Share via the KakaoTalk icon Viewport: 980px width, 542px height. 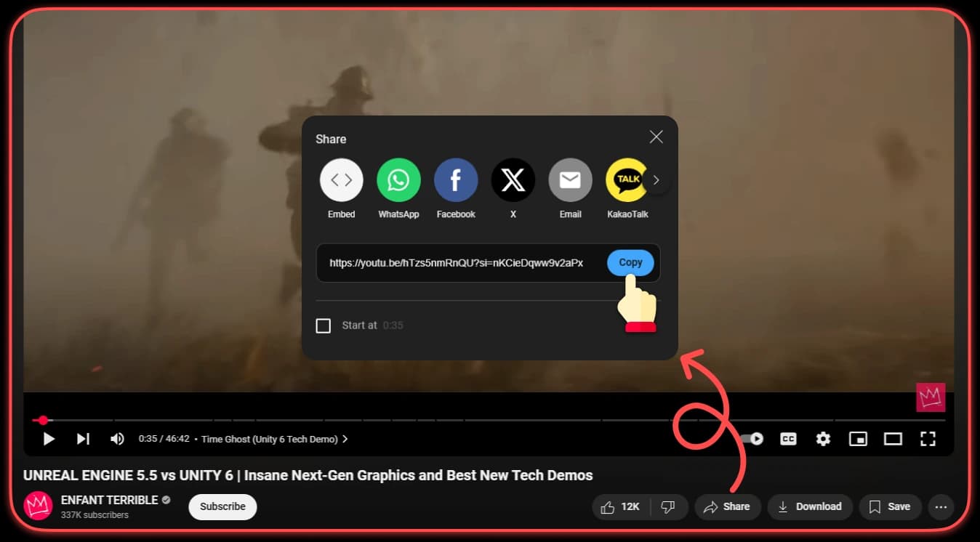pos(627,180)
